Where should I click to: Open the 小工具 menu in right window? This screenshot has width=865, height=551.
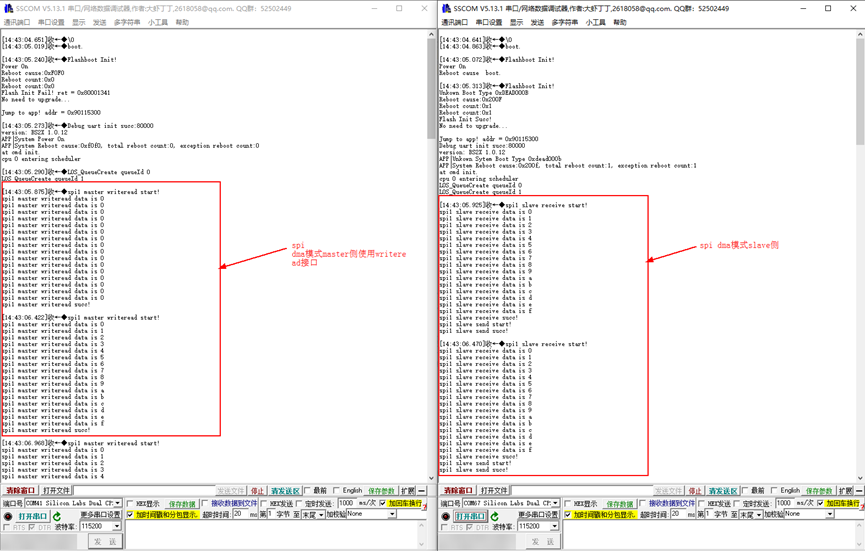pyautogui.click(x=595, y=22)
